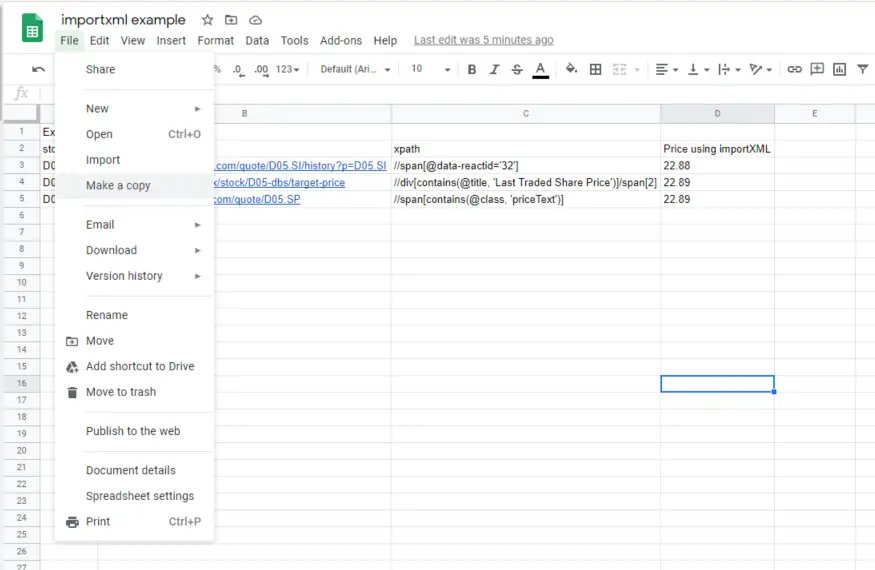This screenshot has height=570, width=875.
Task: Close the open File menu tab
Action: [x=70, y=41]
